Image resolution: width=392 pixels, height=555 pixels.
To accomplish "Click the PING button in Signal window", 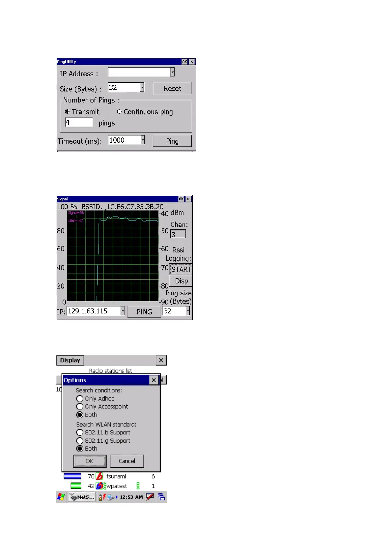I will (x=144, y=311).
